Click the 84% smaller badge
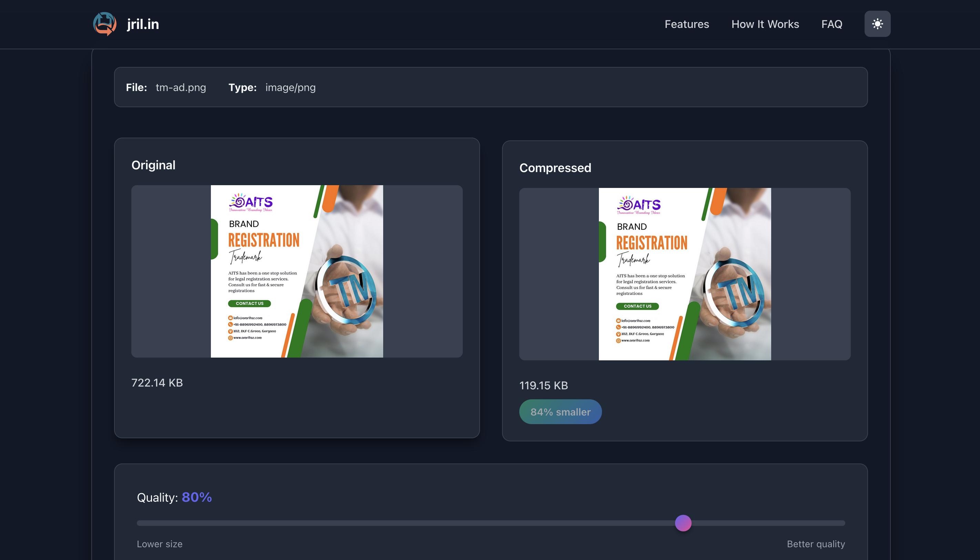Screen dimensions: 980x560 pos(560,411)
